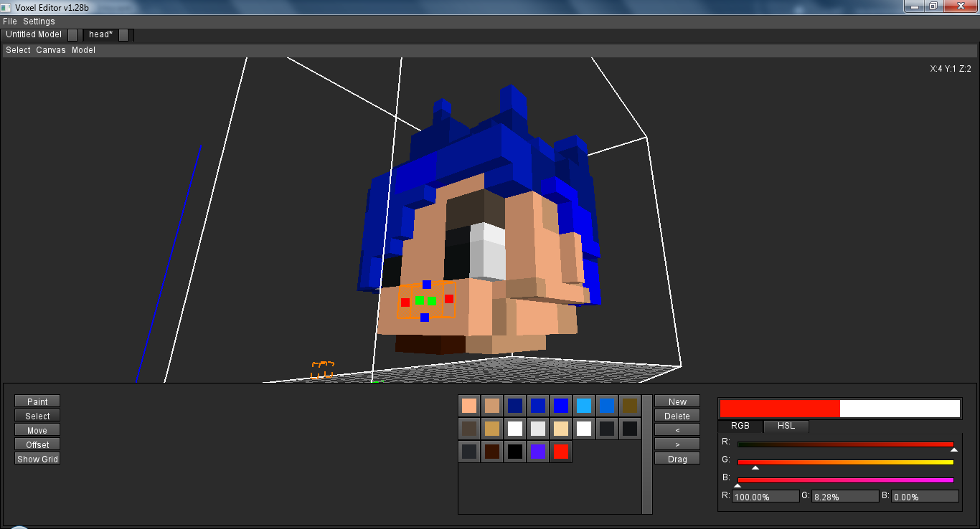
Task: Open the Model menu
Action: 83,50
